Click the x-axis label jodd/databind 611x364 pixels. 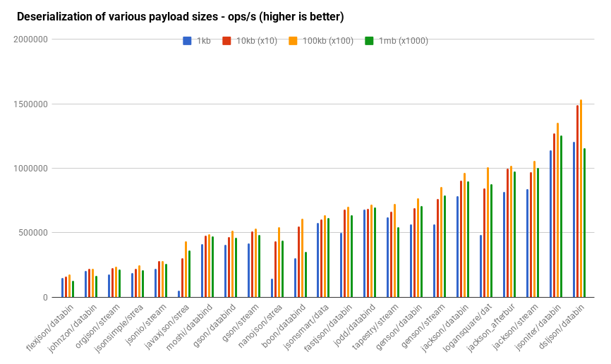pos(355,324)
